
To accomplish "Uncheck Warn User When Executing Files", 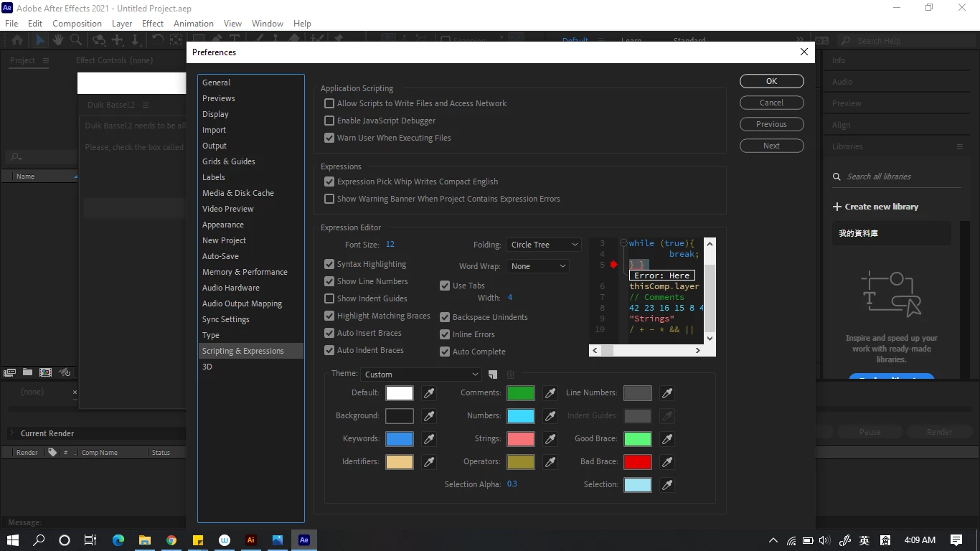I will click(329, 138).
